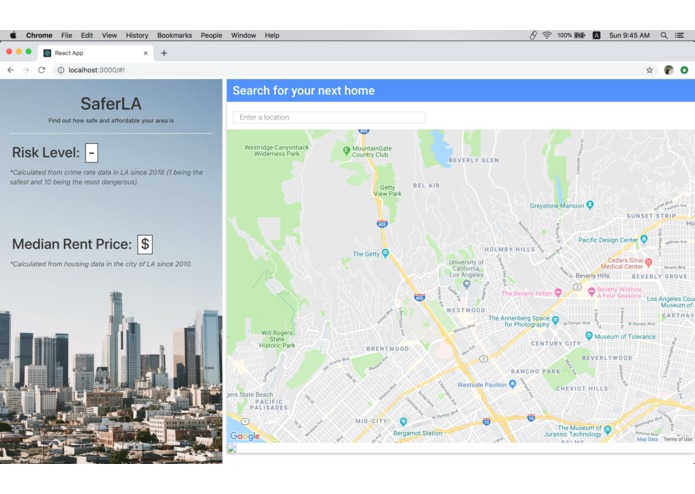
Task: Open Spotlight search magnifier
Action: pyautogui.click(x=664, y=35)
